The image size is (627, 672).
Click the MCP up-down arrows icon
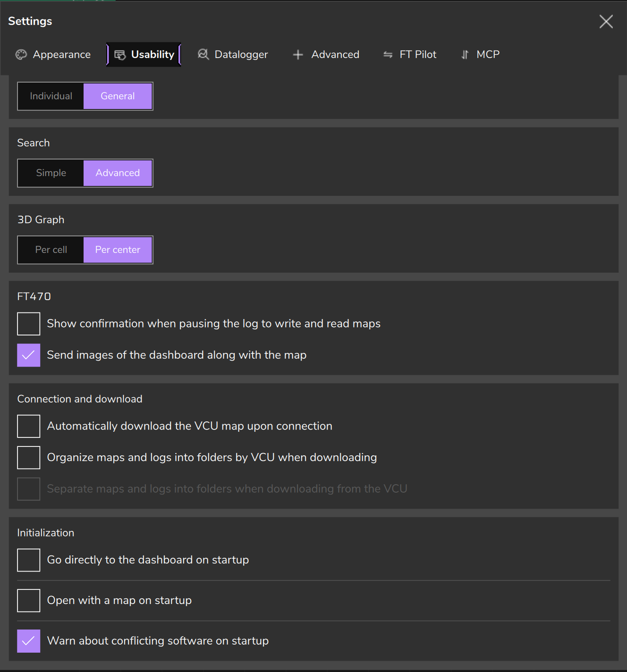click(465, 55)
